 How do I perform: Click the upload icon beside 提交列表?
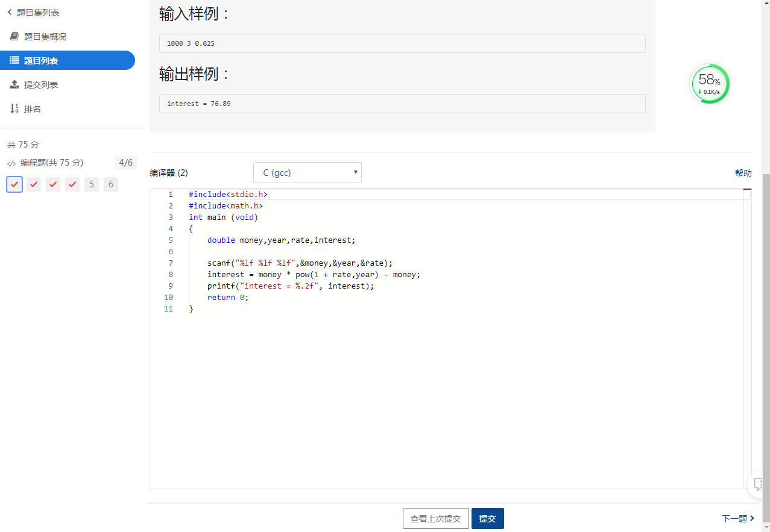[14, 85]
